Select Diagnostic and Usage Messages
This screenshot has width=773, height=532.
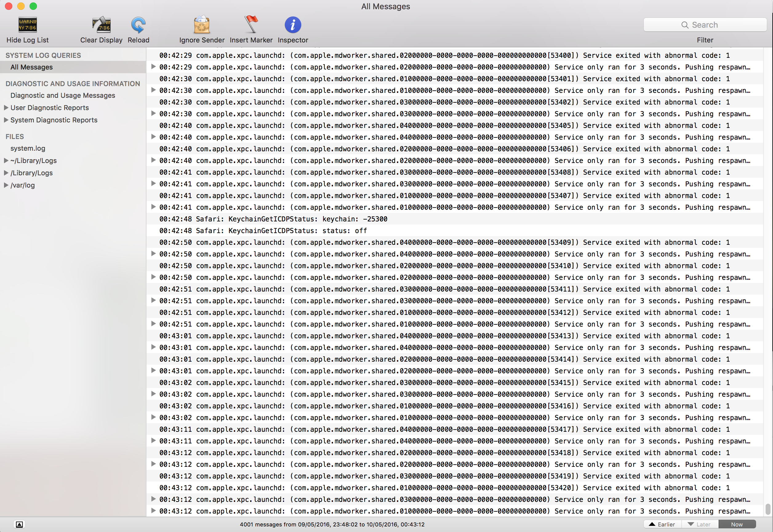(63, 95)
